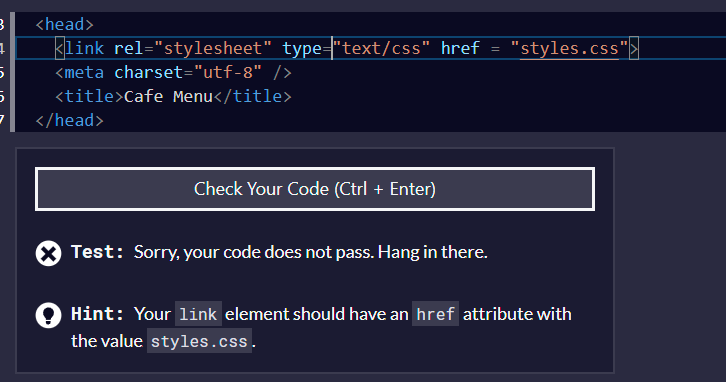Image resolution: width=726 pixels, height=382 pixels.
Task: Click the hint lightbulb icon
Action: coord(48,315)
